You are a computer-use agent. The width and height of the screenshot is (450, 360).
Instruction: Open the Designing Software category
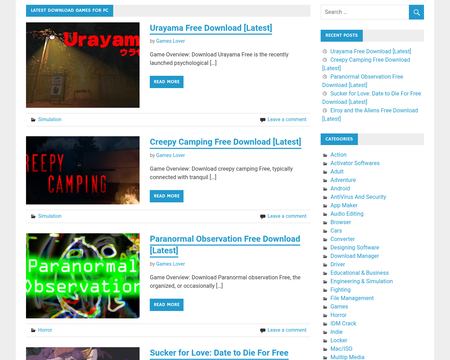click(x=355, y=247)
